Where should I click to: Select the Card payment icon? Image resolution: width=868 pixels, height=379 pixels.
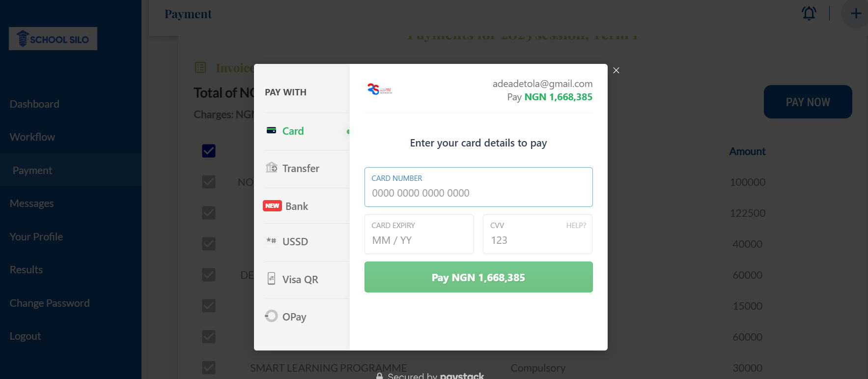(271, 130)
